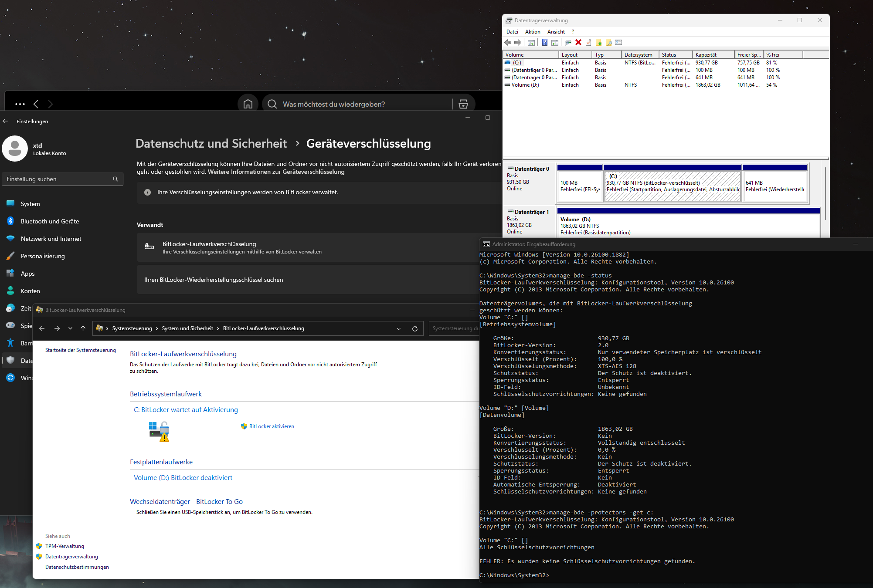
Task: Expand Volume (D:) BitLocker deaktiviert section
Action: point(183,477)
